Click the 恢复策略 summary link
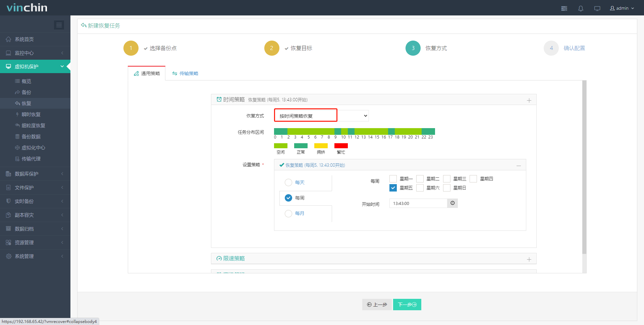This screenshot has height=325, width=644. 315,165
